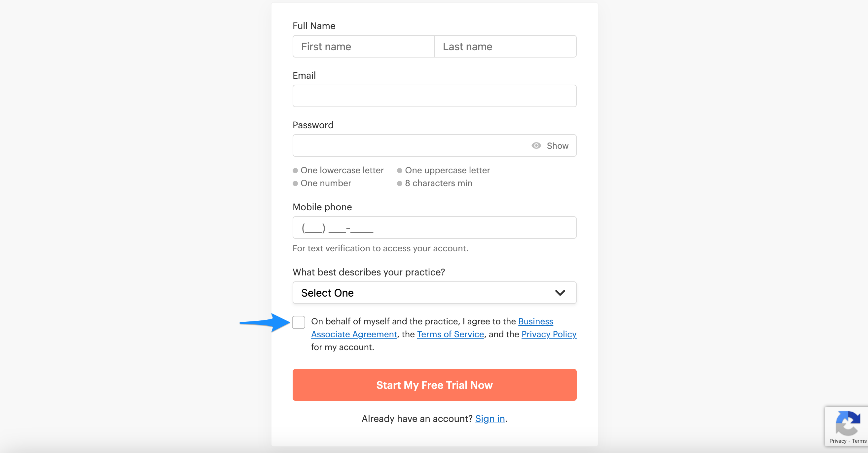Screen dimensions: 868x453
Task: Click the chevron arrow on practice dropdown
Action: [x=560, y=293]
